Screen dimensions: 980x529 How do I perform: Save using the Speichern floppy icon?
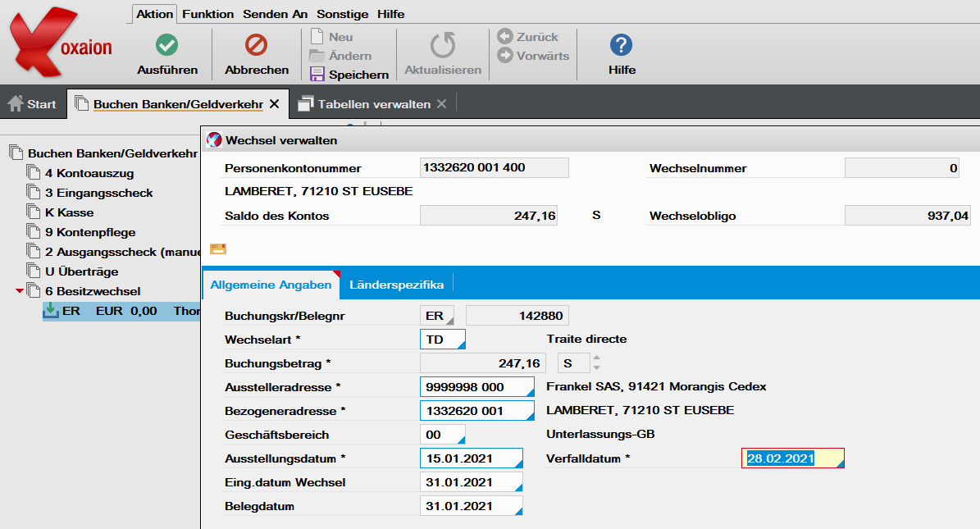point(317,74)
